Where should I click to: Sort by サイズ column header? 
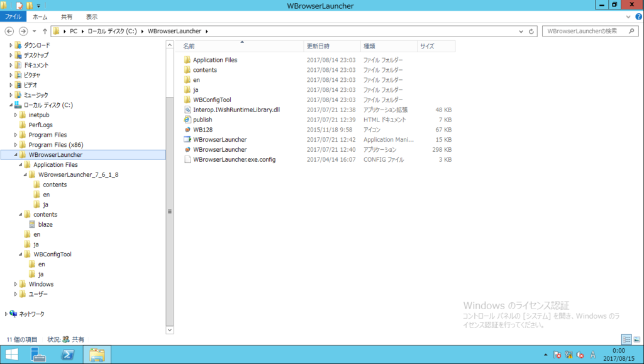(x=436, y=47)
